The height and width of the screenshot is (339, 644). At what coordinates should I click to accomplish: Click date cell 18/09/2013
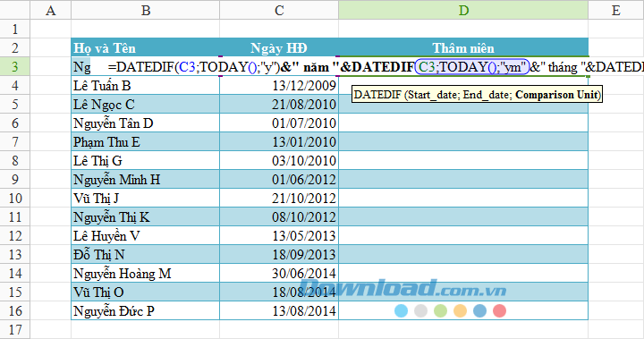[x=279, y=254]
